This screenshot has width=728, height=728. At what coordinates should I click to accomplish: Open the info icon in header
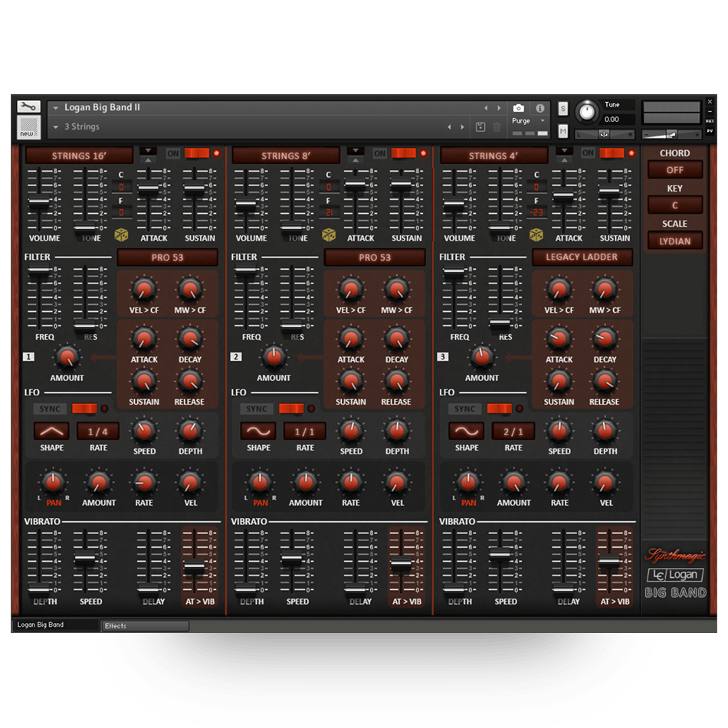(539, 108)
